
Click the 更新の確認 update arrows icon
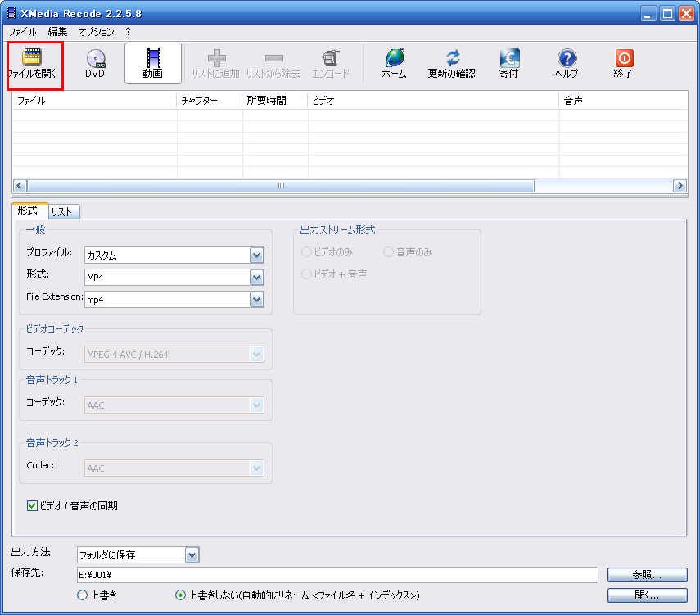[452, 58]
